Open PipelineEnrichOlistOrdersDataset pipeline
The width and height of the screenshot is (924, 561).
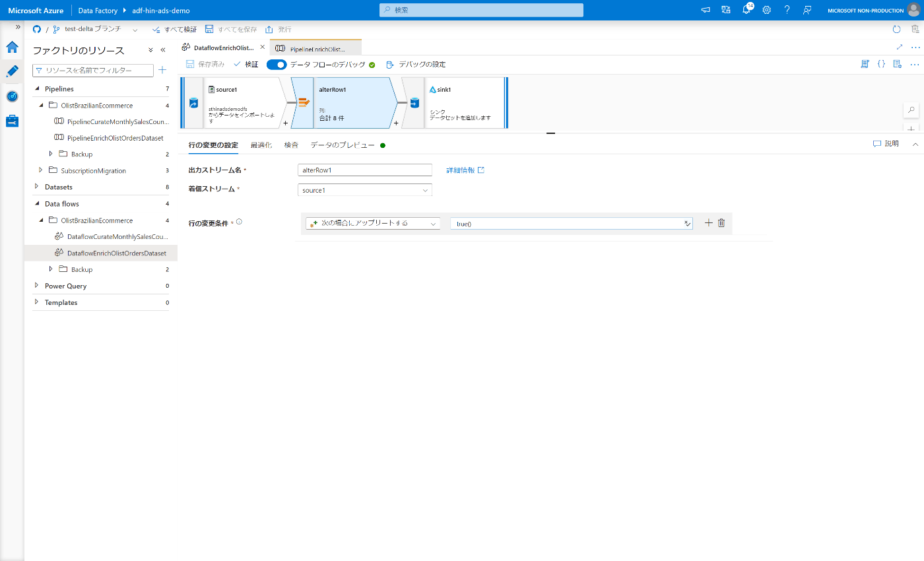pos(109,138)
